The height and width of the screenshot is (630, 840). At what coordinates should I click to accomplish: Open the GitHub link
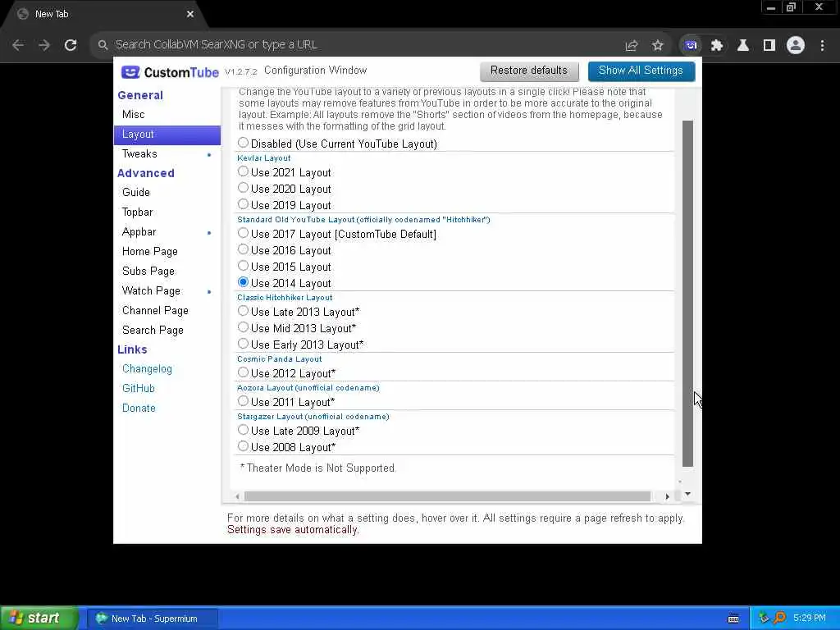coord(138,389)
